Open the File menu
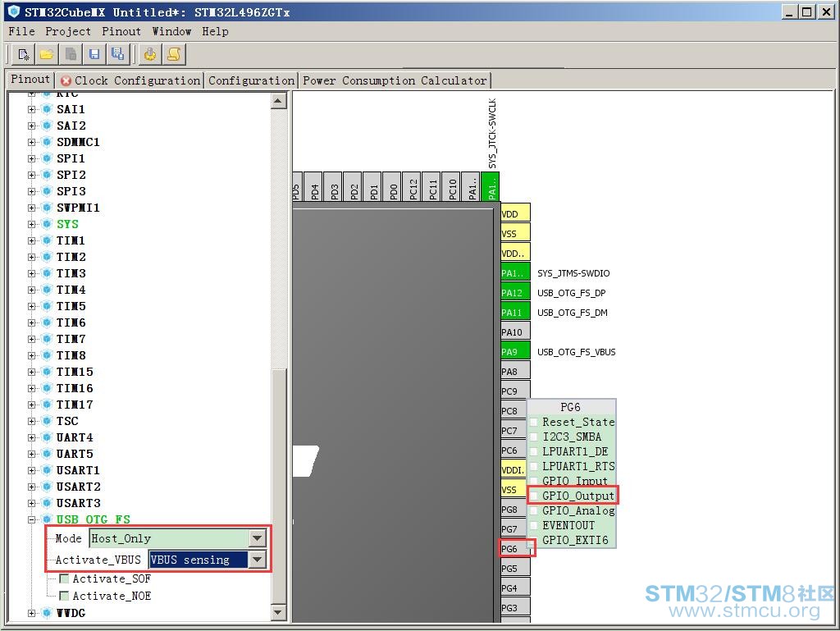Viewport: 840px width, 631px height. pyautogui.click(x=22, y=32)
